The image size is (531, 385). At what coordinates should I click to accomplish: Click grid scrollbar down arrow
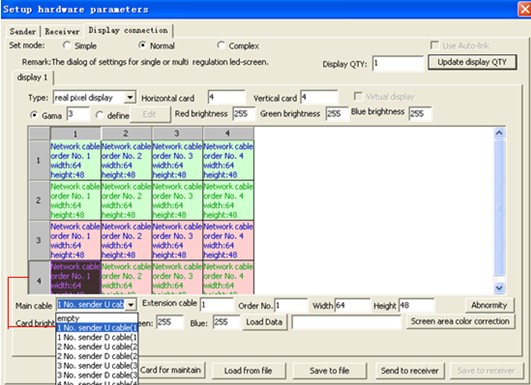pyautogui.click(x=499, y=288)
